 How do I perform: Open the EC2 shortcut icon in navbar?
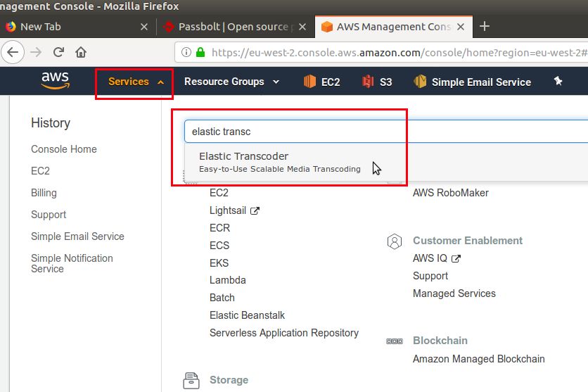click(309, 82)
